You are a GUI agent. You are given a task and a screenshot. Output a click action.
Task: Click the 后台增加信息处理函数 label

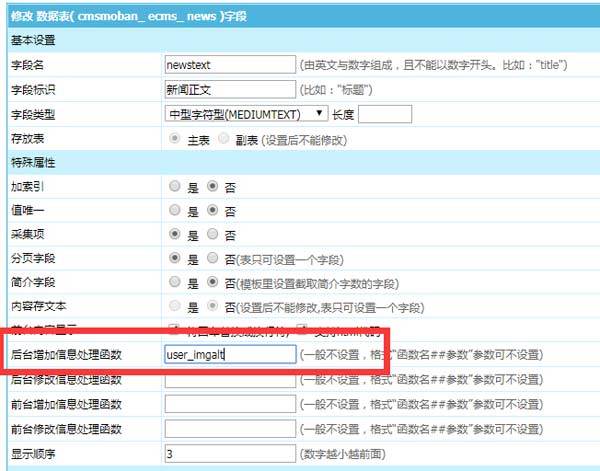tap(66, 355)
